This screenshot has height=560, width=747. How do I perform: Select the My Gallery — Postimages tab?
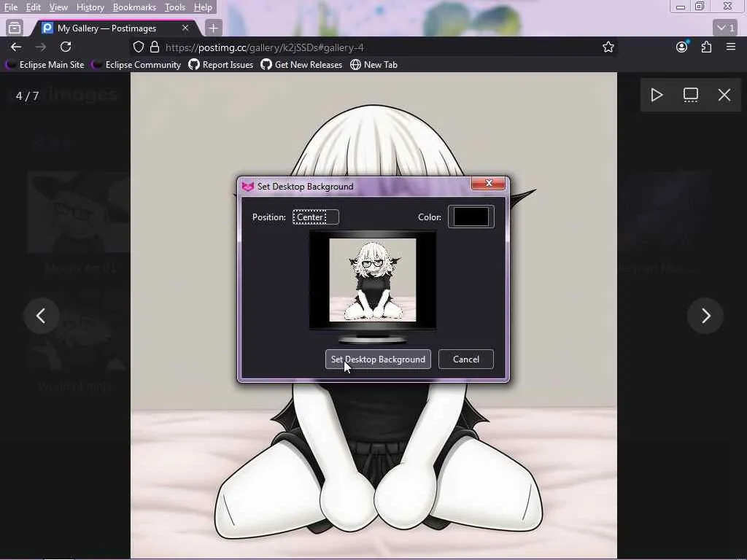coord(115,28)
